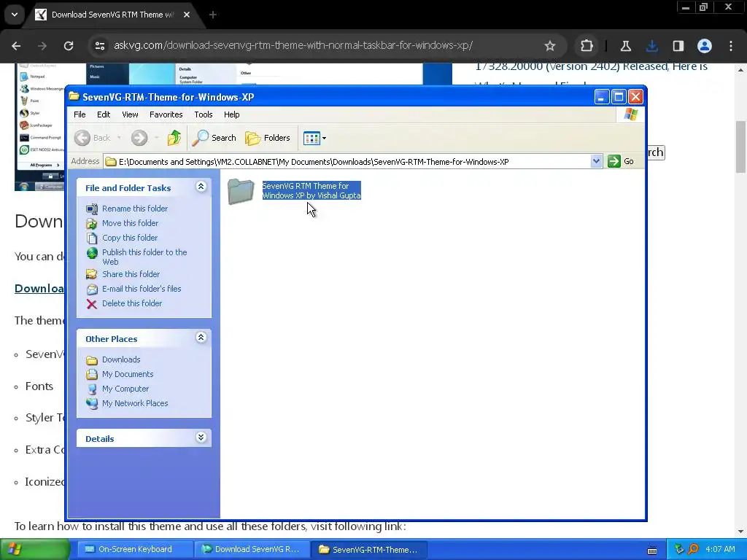Click the My Network Places icon
Screen dimensions: 747x560
tap(91, 404)
